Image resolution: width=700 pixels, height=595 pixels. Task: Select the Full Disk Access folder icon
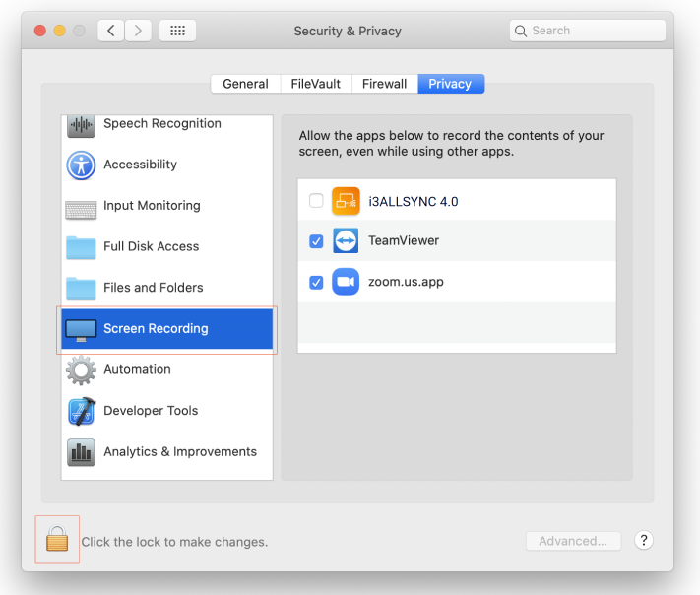tap(81, 247)
